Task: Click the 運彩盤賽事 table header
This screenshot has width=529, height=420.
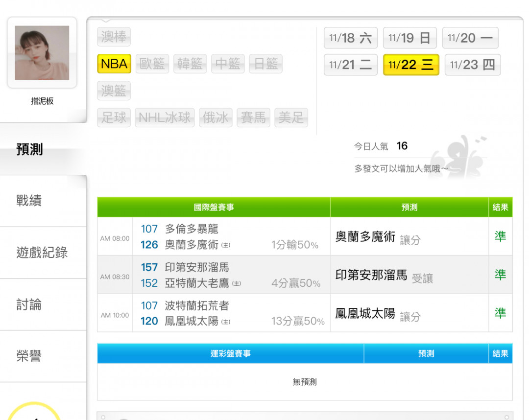Action: coord(230,353)
